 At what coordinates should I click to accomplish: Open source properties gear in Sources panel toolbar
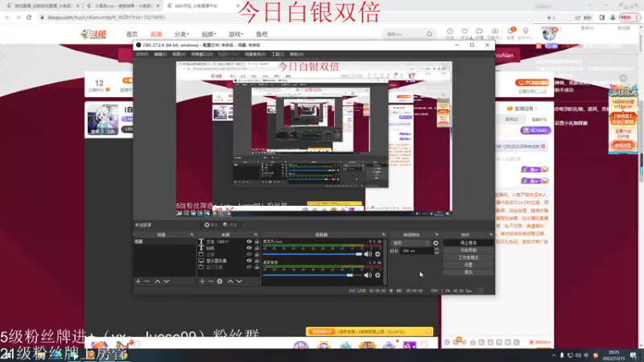(x=220, y=281)
